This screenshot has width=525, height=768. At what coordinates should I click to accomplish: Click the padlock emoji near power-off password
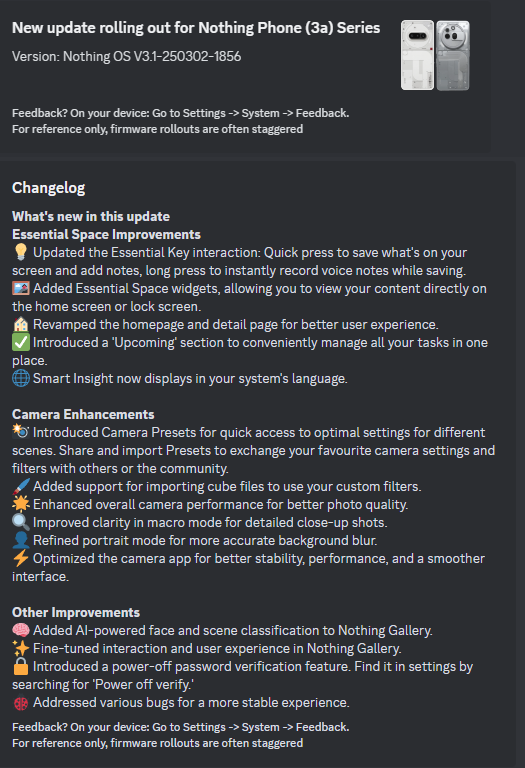click(21, 666)
